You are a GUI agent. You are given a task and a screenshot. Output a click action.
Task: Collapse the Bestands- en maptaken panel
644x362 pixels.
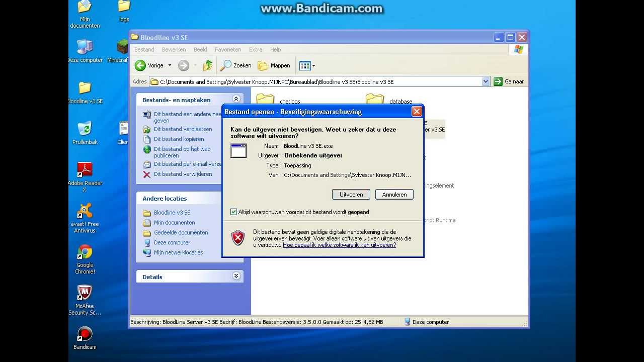click(x=236, y=99)
